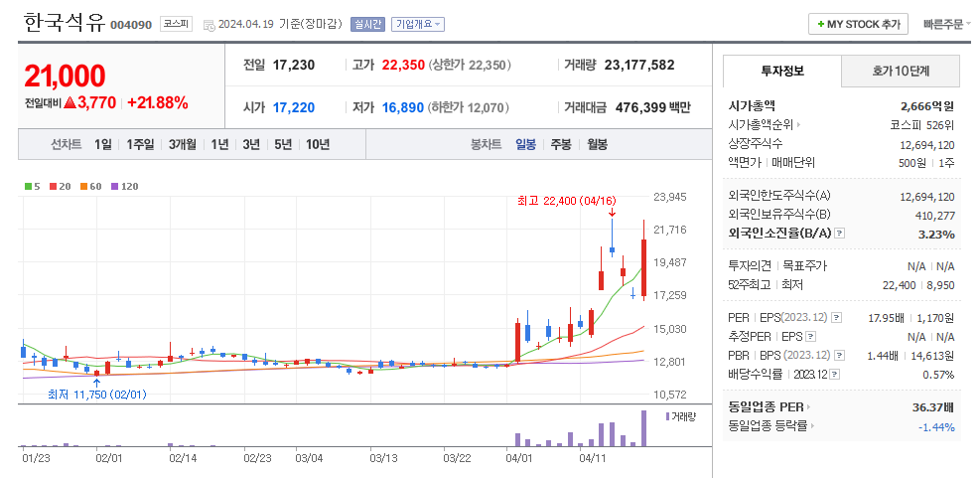Click the help icon next to 외국인소진율(B/A)

point(840,234)
